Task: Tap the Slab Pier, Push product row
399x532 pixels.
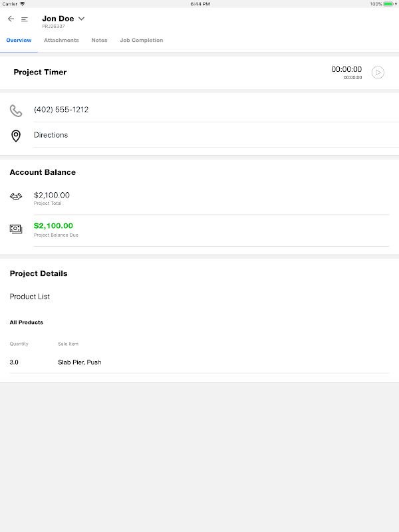Action: pos(80,362)
